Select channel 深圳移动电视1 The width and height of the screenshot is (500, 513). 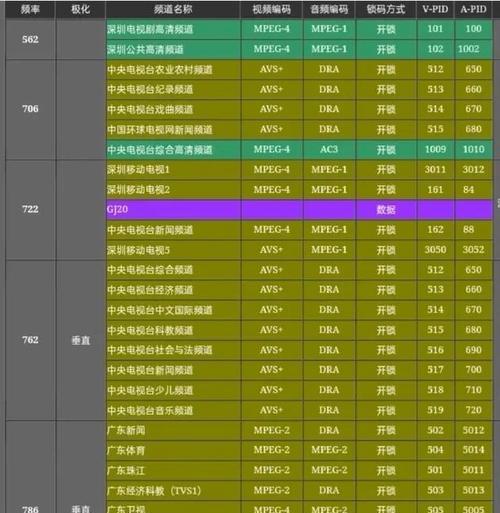(x=174, y=169)
